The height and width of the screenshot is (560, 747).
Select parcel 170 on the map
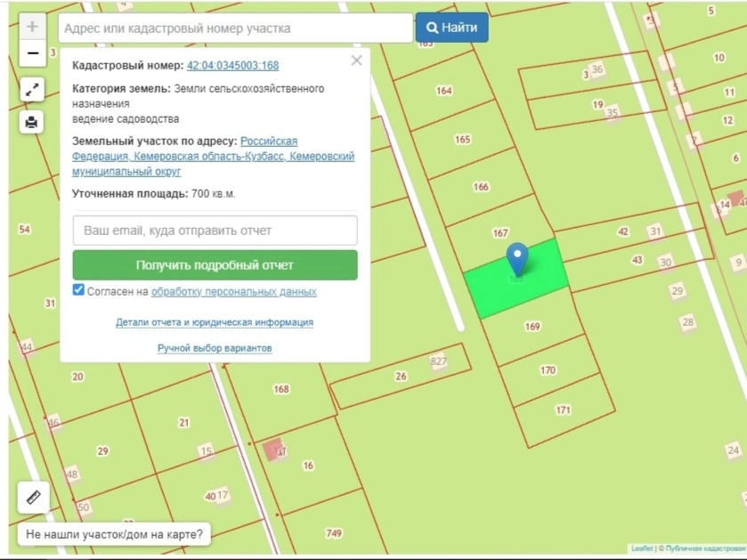click(548, 370)
